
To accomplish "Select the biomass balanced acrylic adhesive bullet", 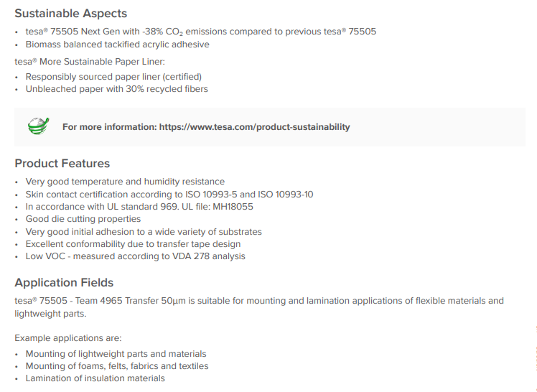I will pyautogui.click(x=117, y=45).
